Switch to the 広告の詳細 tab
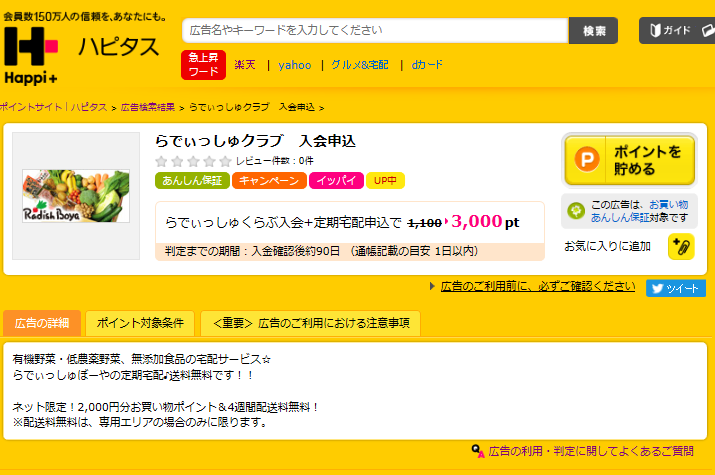715x475 pixels. tap(42, 323)
